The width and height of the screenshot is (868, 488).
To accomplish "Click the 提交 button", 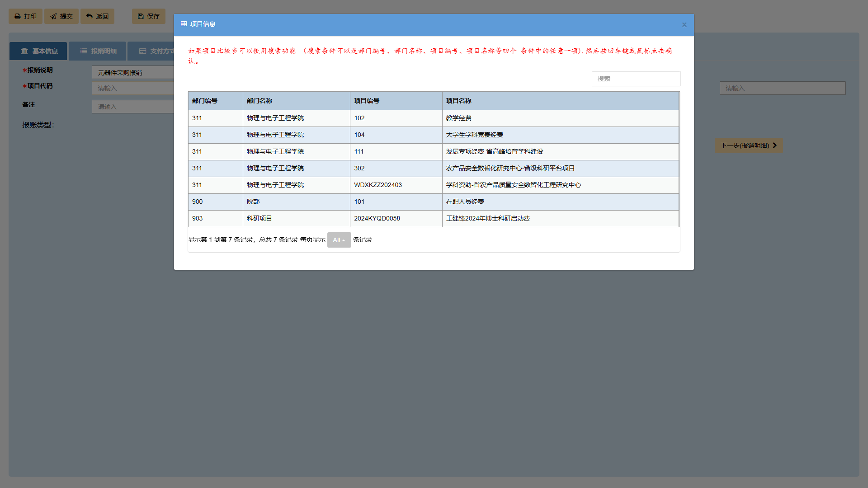I will pyautogui.click(x=61, y=16).
